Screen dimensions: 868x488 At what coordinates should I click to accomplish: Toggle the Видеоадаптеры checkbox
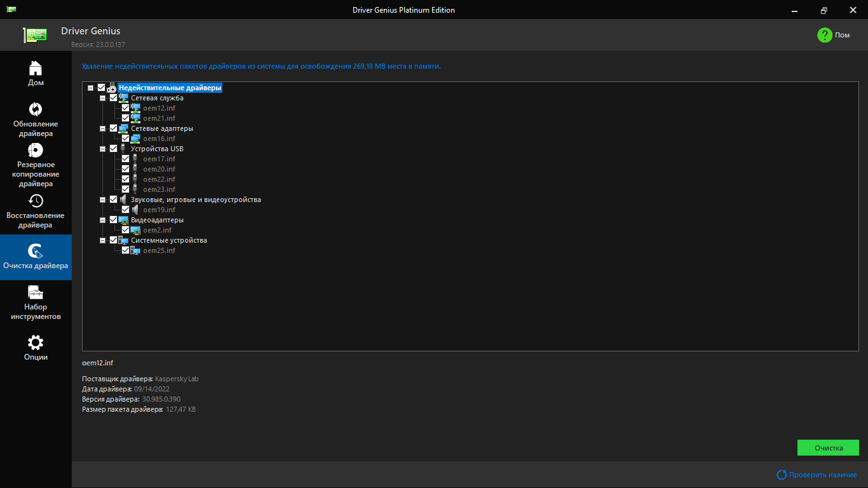113,220
